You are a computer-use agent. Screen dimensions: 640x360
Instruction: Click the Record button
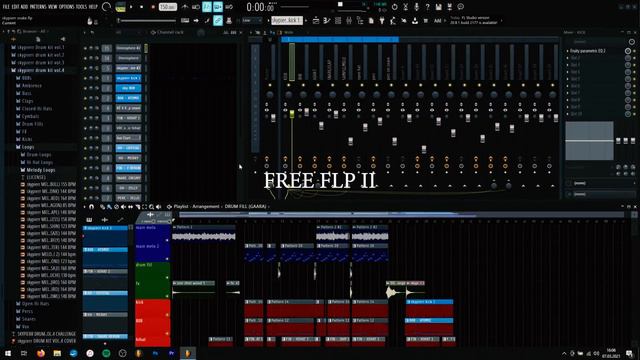point(153,7)
